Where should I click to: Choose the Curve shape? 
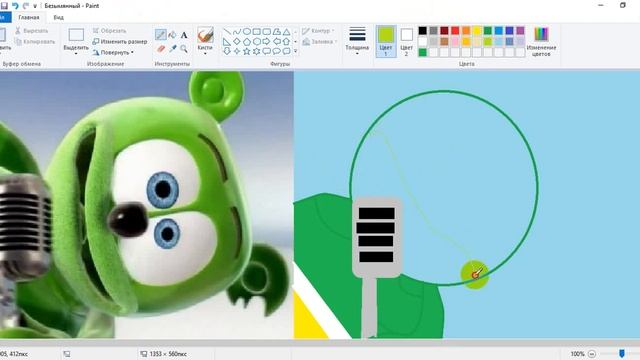click(237, 31)
